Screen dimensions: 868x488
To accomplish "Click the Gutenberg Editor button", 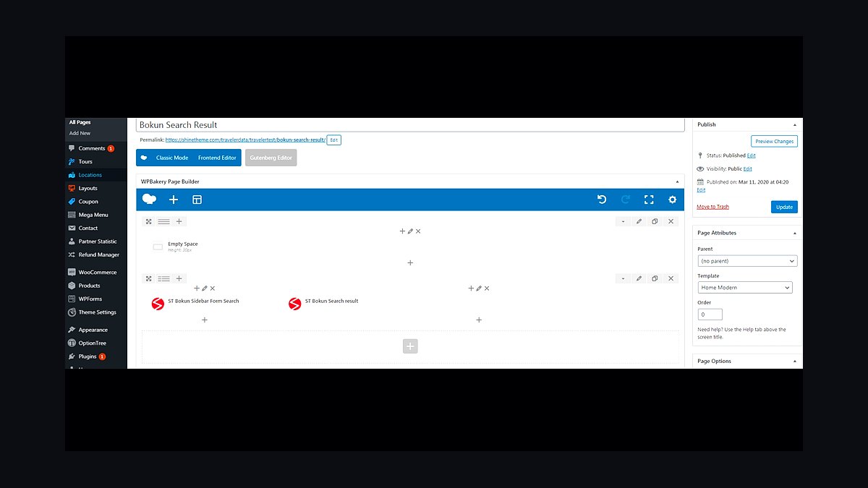I will tap(271, 158).
